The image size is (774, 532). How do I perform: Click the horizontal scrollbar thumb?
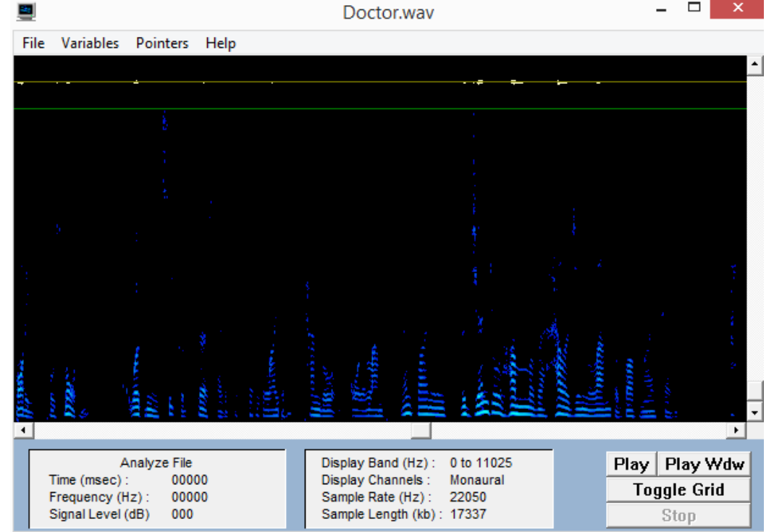(421, 431)
